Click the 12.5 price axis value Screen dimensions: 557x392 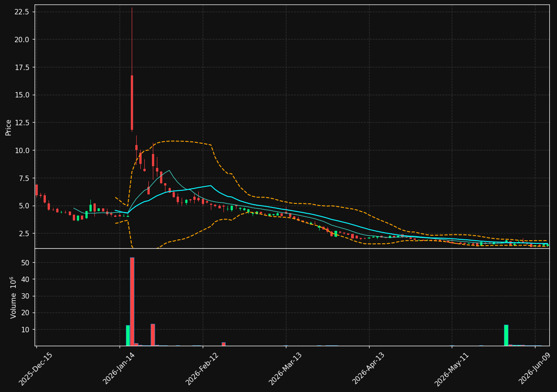pos(22,123)
